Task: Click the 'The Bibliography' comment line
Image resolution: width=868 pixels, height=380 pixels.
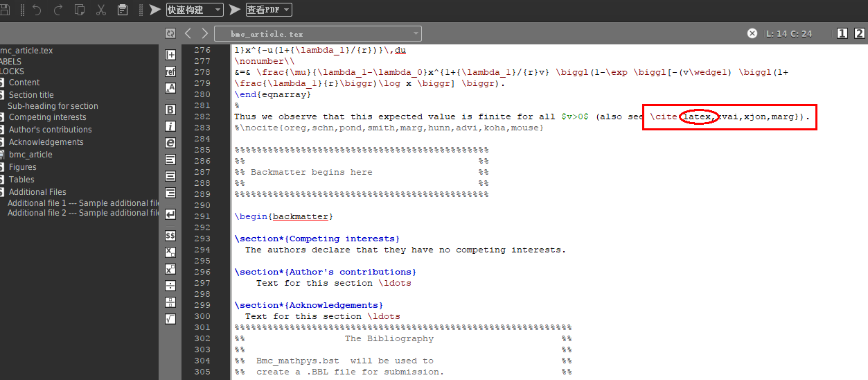Action: pyautogui.click(x=389, y=338)
